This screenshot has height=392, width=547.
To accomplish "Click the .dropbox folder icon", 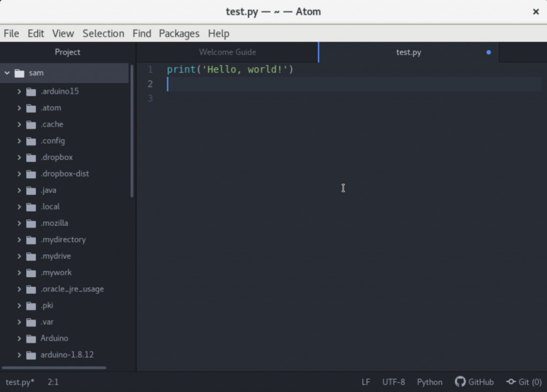I will point(31,158).
